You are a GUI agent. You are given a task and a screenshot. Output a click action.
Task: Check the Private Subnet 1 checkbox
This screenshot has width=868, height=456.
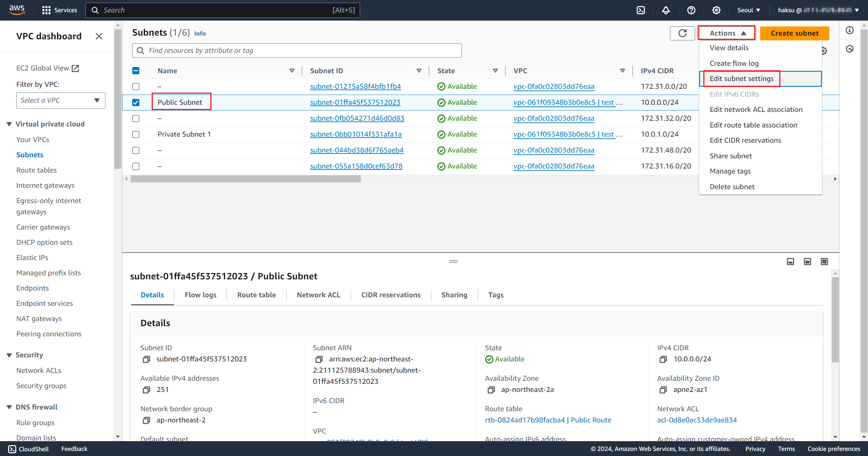coord(136,134)
